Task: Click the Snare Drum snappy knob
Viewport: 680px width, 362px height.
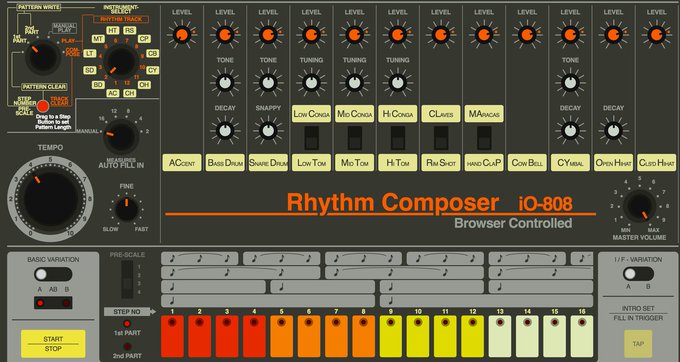Action: coord(268,130)
